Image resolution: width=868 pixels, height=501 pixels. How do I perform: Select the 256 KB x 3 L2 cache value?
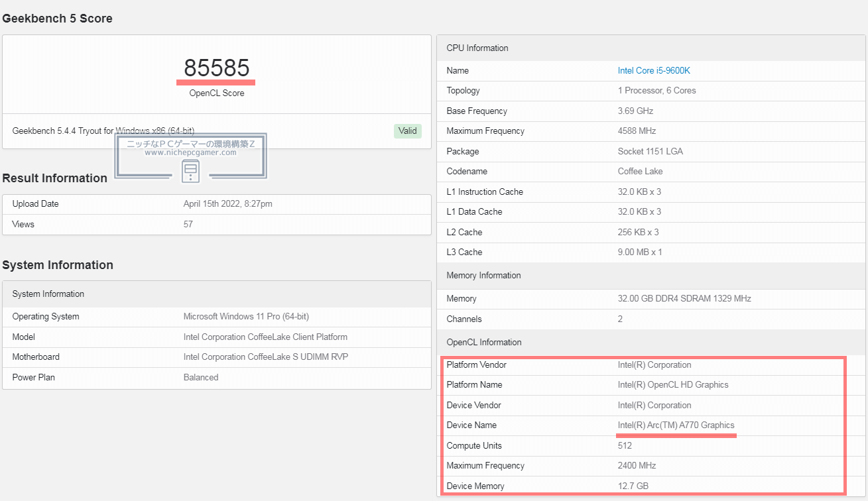639,232
